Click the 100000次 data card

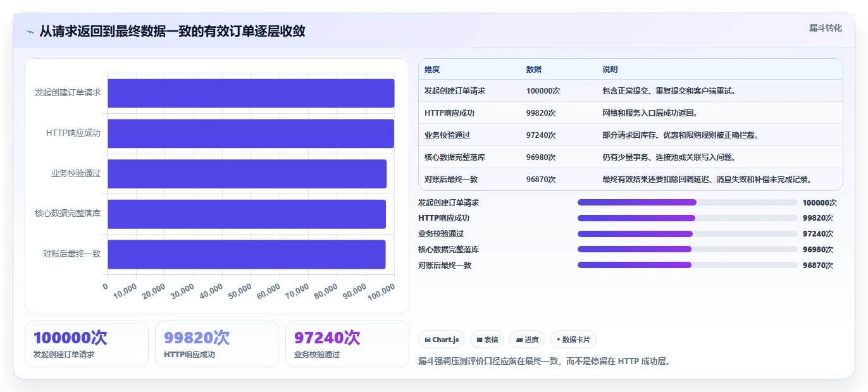[87, 344]
